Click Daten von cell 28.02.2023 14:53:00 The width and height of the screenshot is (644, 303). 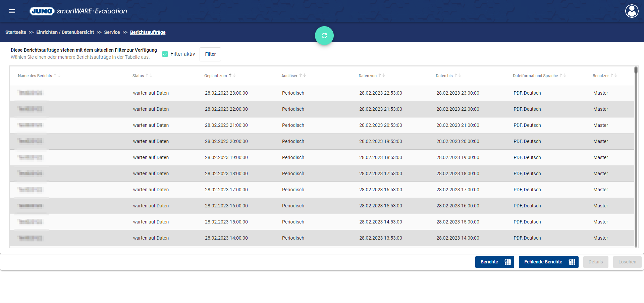(381, 222)
